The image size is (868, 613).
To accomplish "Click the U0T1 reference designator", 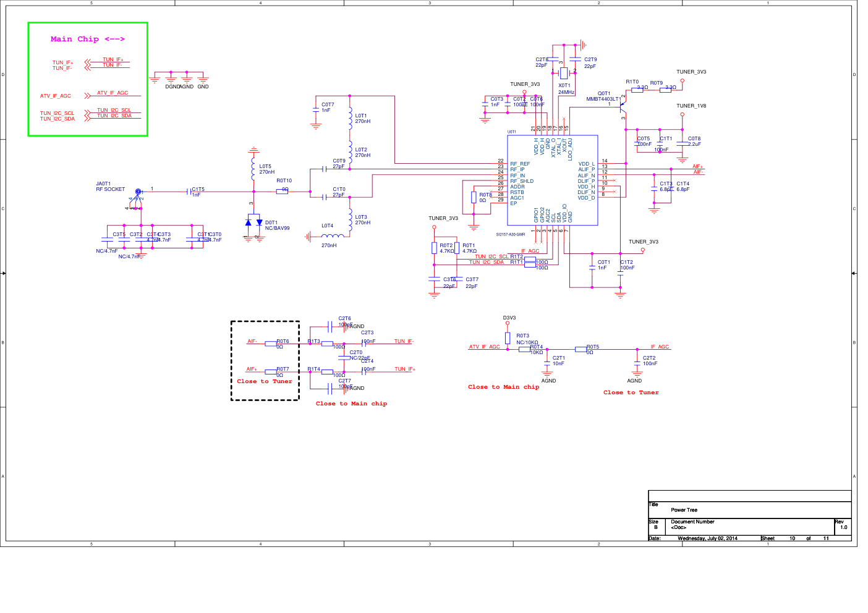I will pyautogui.click(x=512, y=132).
